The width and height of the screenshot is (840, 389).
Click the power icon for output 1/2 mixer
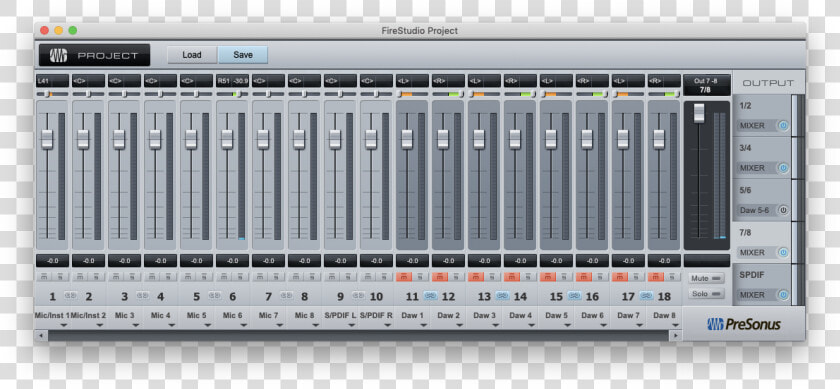click(x=783, y=126)
